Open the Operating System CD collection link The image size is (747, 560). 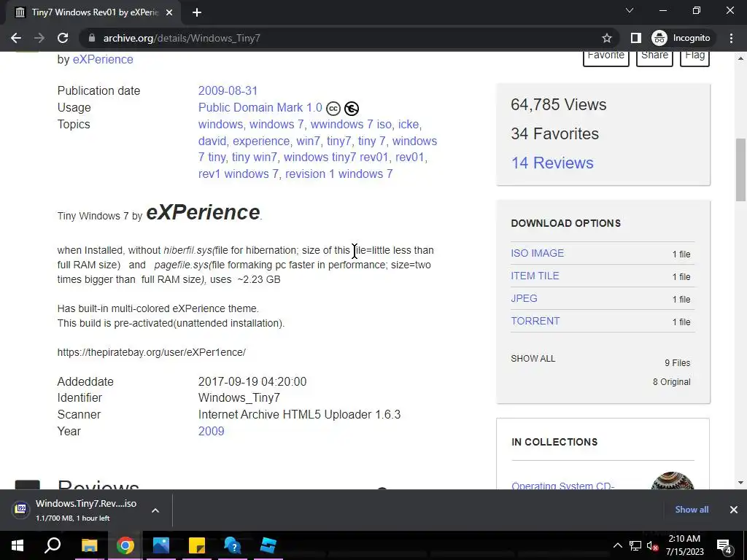562,485
